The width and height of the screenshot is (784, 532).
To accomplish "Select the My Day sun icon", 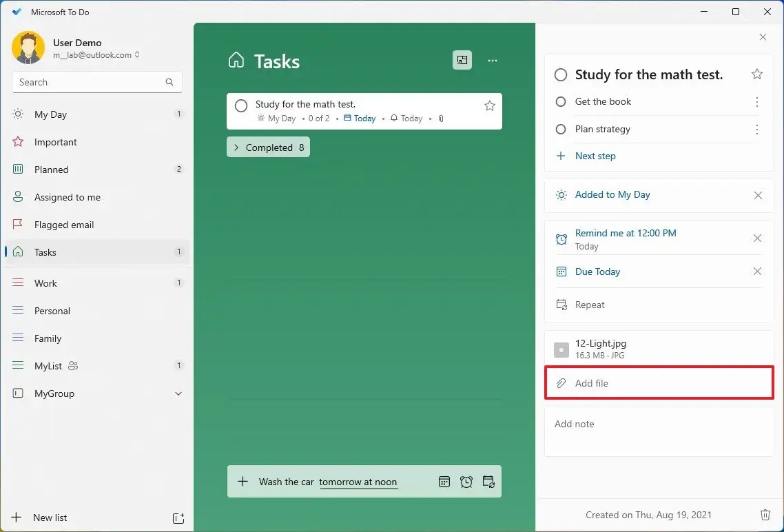I will (17, 114).
